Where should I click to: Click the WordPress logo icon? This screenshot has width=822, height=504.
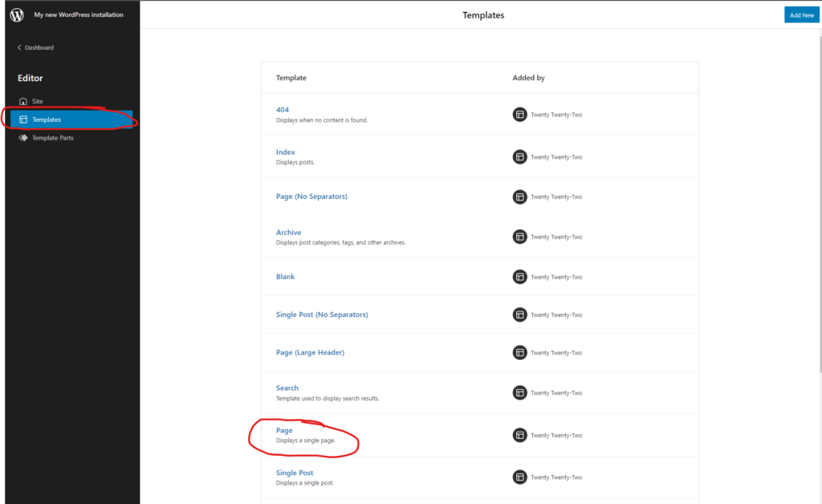pos(17,14)
